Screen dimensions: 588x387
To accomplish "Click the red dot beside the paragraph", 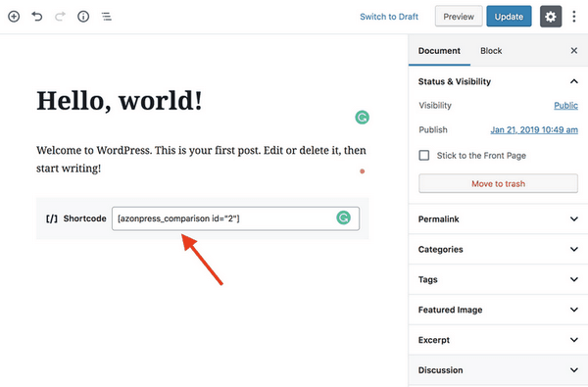I will (x=363, y=171).
